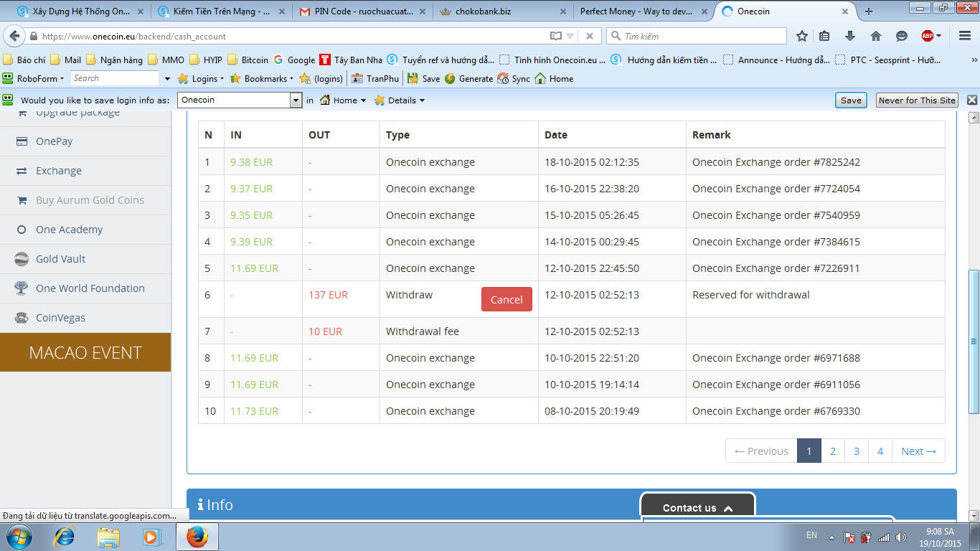The image size is (980, 551).
Task: Cancel the 137 EUR withdrawal
Action: pyautogui.click(x=507, y=300)
